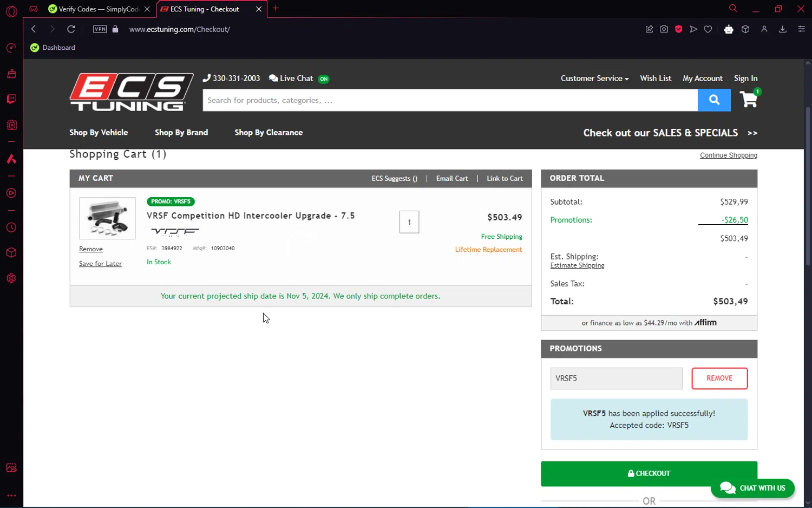This screenshot has height=508, width=812.
Task: Open the sidebar Settings gear icon
Action: click(x=11, y=278)
